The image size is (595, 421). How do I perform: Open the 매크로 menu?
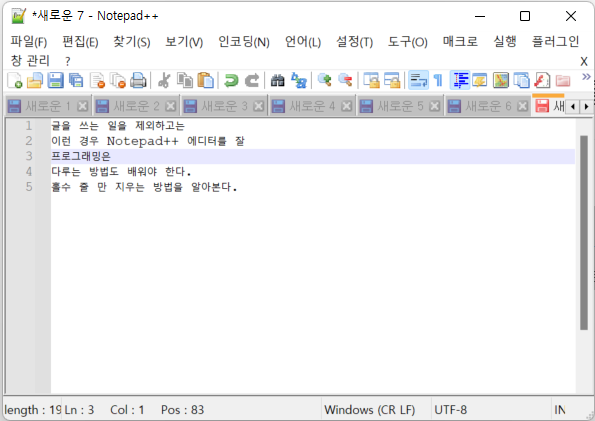(x=460, y=41)
